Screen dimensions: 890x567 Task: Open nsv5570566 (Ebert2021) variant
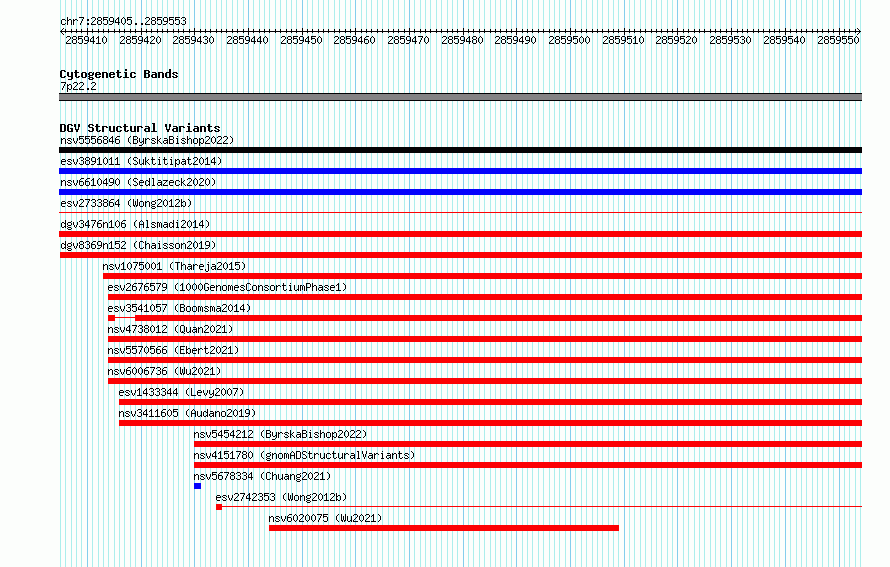coord(173,350)
